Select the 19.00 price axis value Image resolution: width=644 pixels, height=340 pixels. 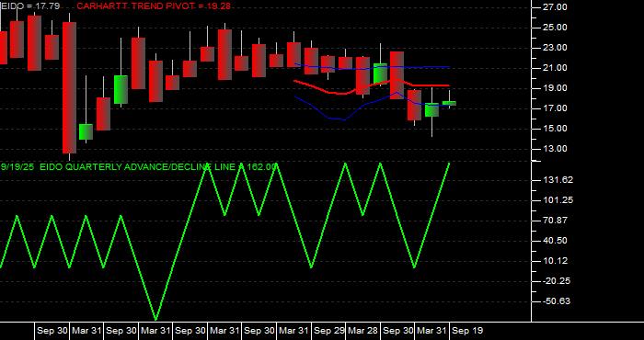coord(556,88)
